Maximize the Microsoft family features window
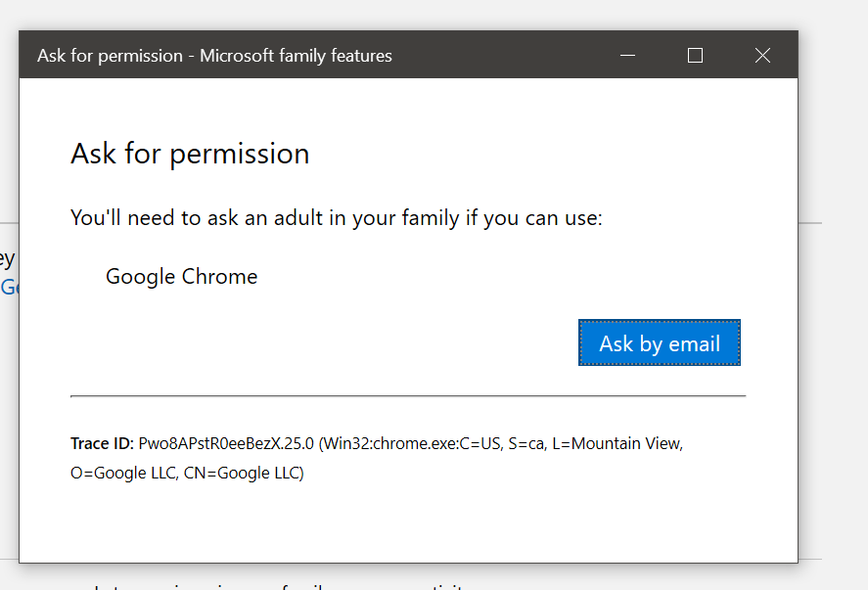 696,56
